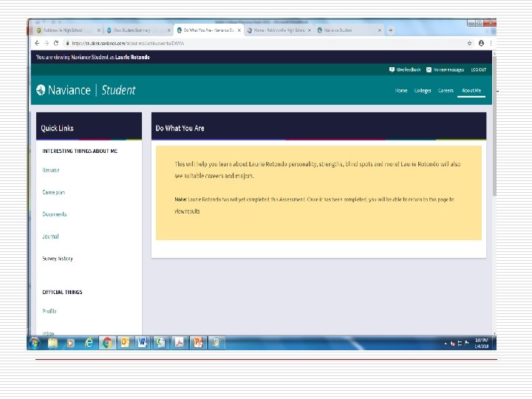Click the taskbar clock and date
Viewport: 532px width, 399px height.
point(482,343)
